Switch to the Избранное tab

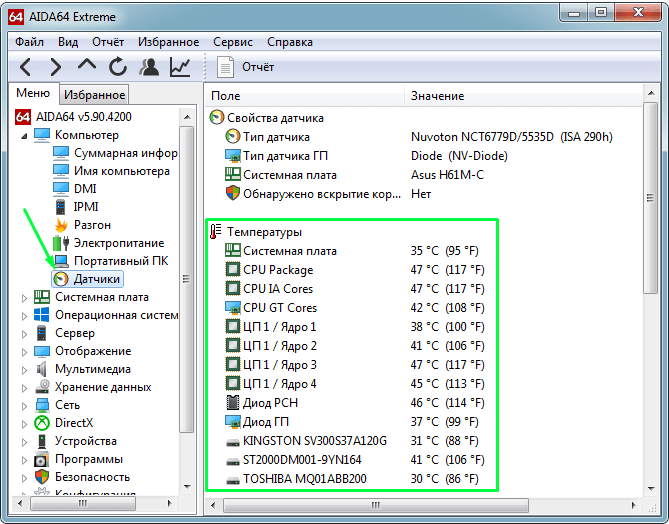pos(94,95)
